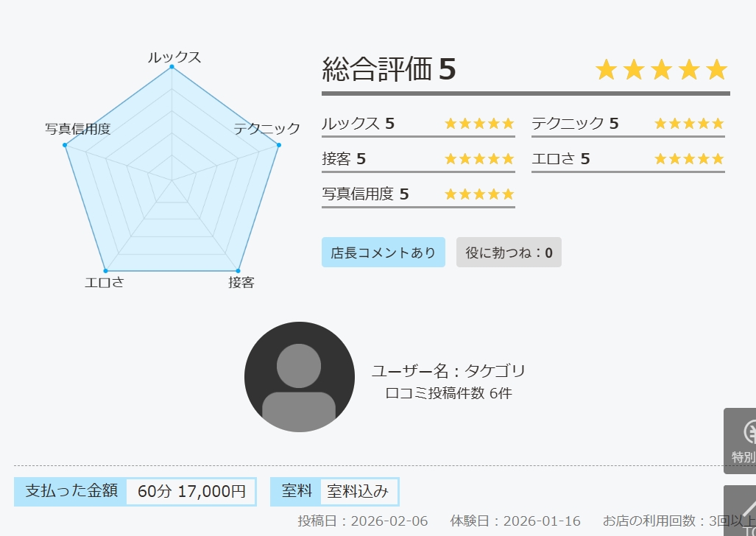Click the ルックス rating stars
Screen dimensions: 756x536
pyautogui.click(x=479, y=124)
